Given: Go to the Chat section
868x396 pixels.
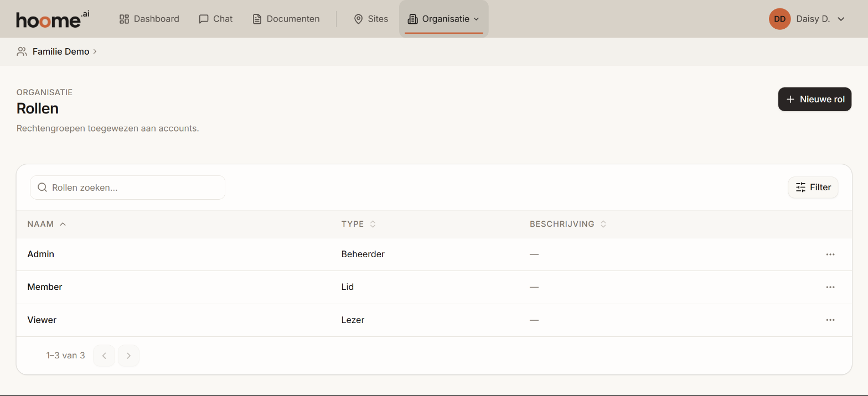Looking at the screenshot, I should (x=215, y=19).
